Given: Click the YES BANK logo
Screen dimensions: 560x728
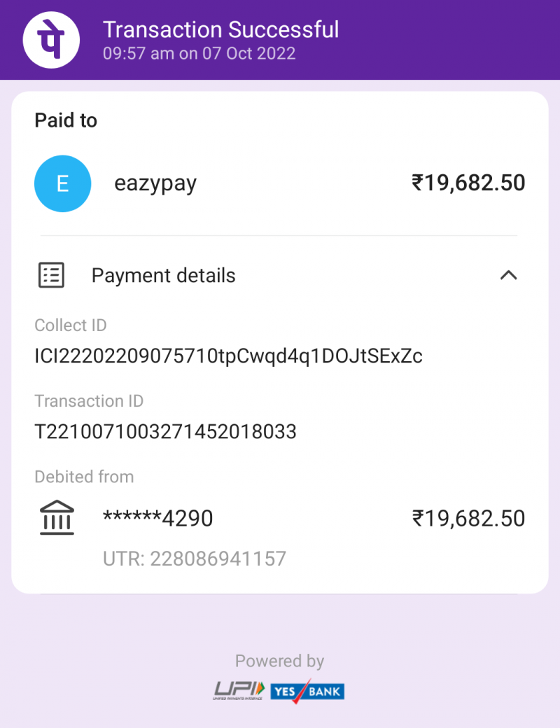Looking at the screenshot, I should point(307,691).
